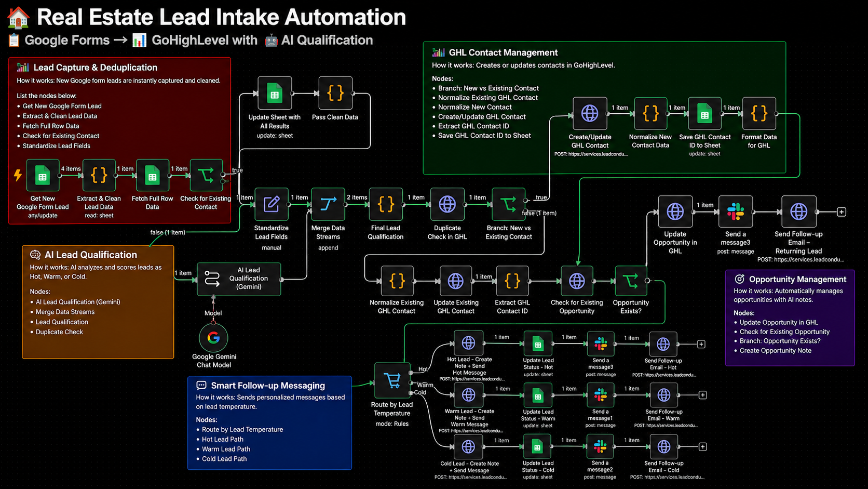The height and width of the screenshot is (489, 868).
Task: Add a node after Send Follow-up Email - Cold
Action: click(x=702, y=447)
